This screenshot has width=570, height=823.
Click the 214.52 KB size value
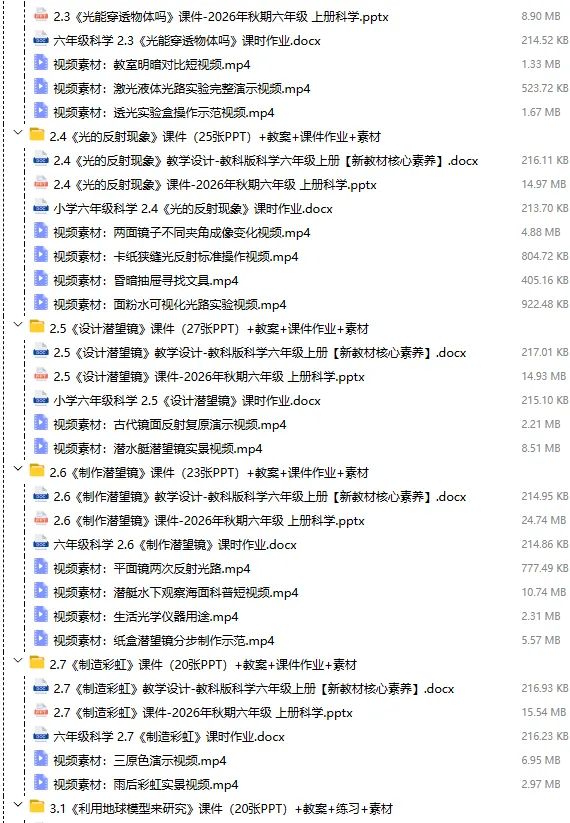545,40
